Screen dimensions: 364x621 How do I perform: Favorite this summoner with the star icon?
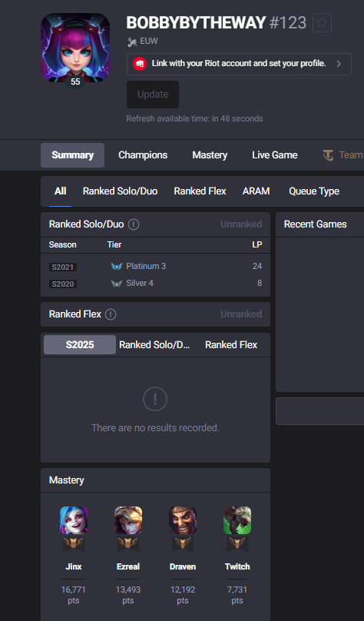coord(322,22)
